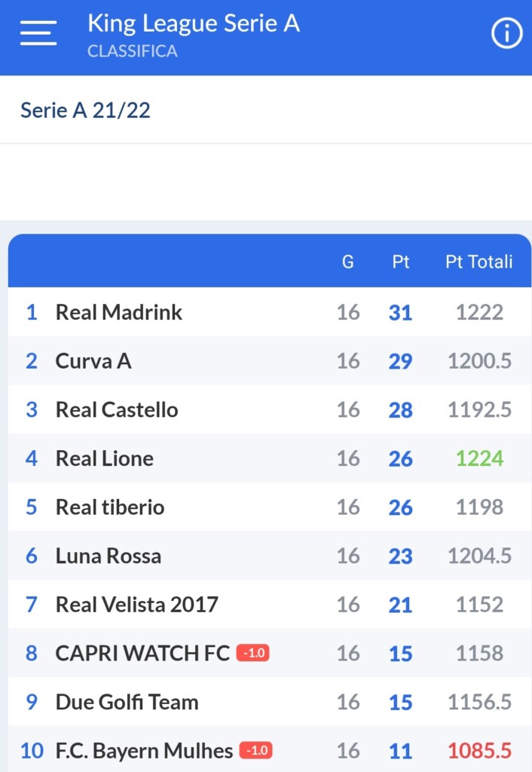Viewport: 532px width, 772px height.
Task: Tap the info circle icon
Action: pyautogui.click(x=506, y=33)
